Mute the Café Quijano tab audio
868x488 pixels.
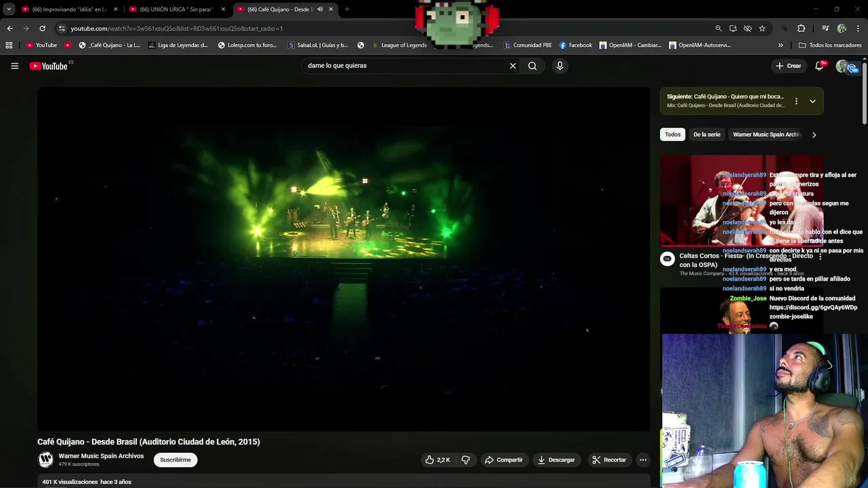[x=320, y=9]
